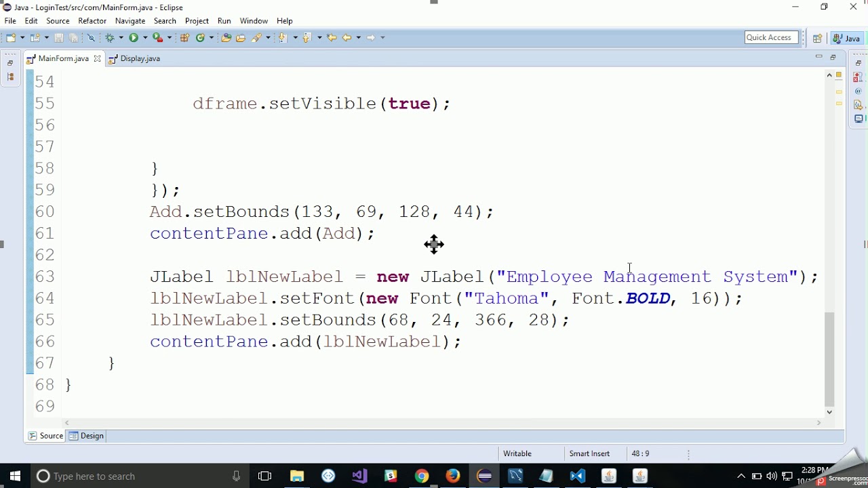
Task: Maximize the editor area
Action: 833,57
